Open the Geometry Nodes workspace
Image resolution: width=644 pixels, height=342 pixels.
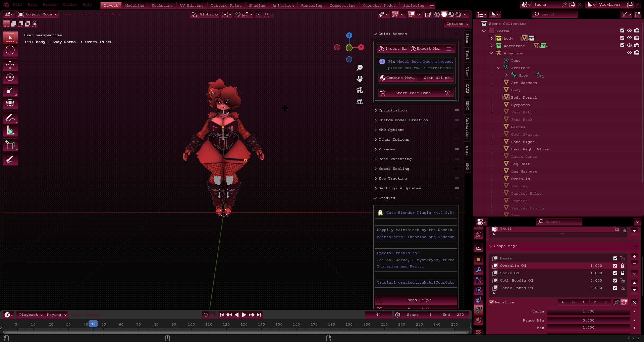pos(379,5)
